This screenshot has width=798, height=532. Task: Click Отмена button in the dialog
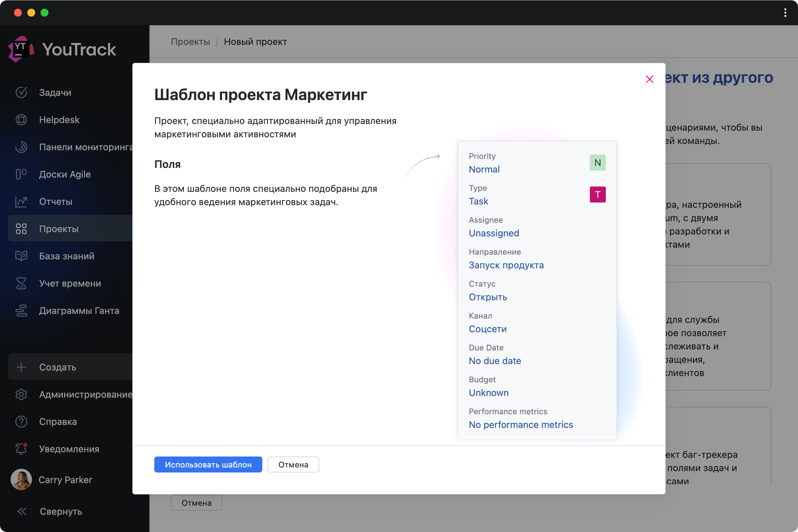(x=293, y=465)
